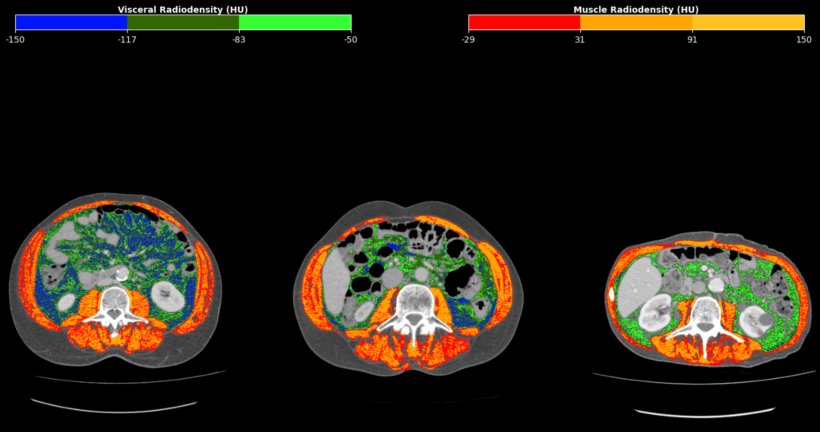Viewport: 820px width, 432px height.
Task: Select the right CT scan showing the liver
Action: coord(707,299)
